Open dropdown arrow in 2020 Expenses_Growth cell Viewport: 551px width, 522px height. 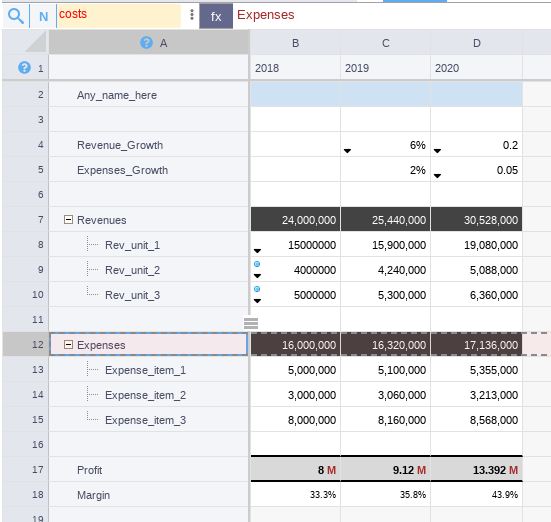click(x=437, y=176)
